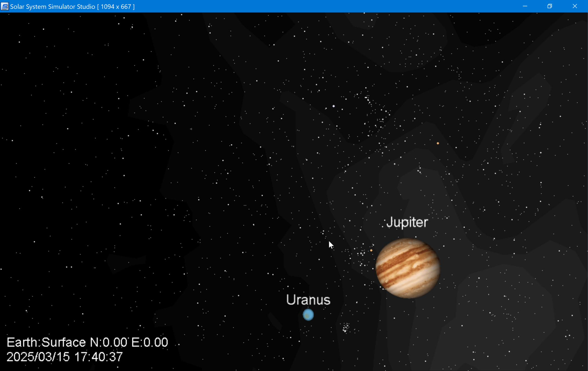Click the orange star left of Jupiter
This screenshot has width=588, height=371.
pos(371,250)
